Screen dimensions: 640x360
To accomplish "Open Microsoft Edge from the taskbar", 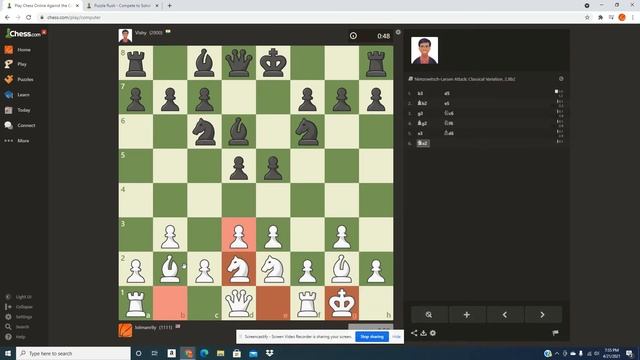I will coord(204,353).
